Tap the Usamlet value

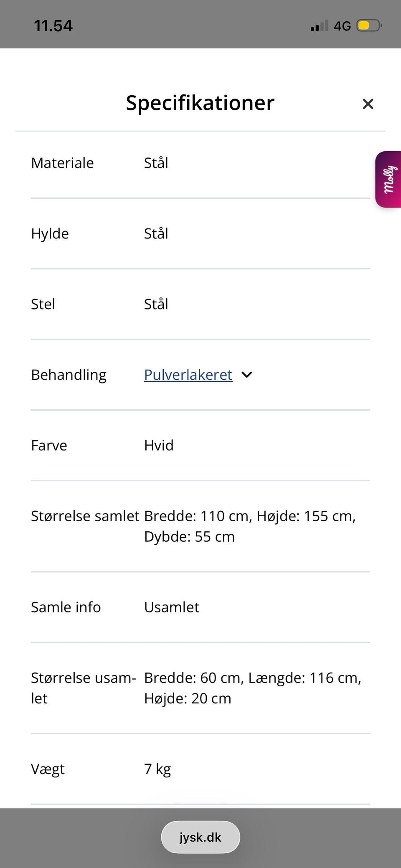172,607
